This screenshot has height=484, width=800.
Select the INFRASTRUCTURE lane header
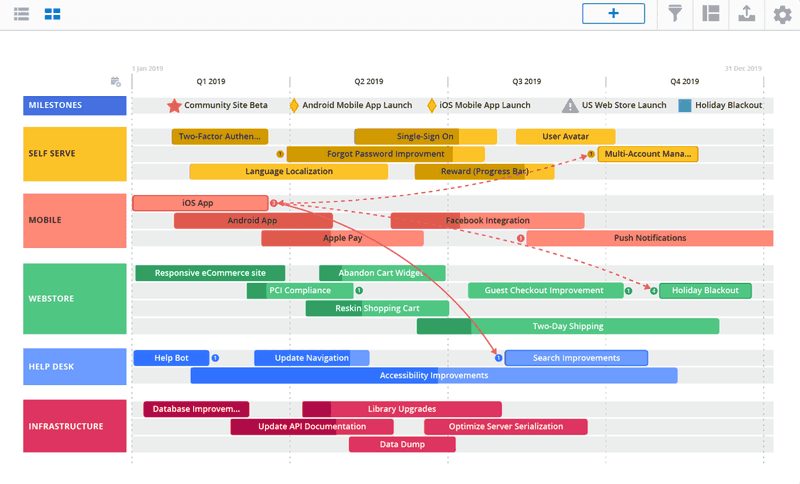(x=74, y=426)
